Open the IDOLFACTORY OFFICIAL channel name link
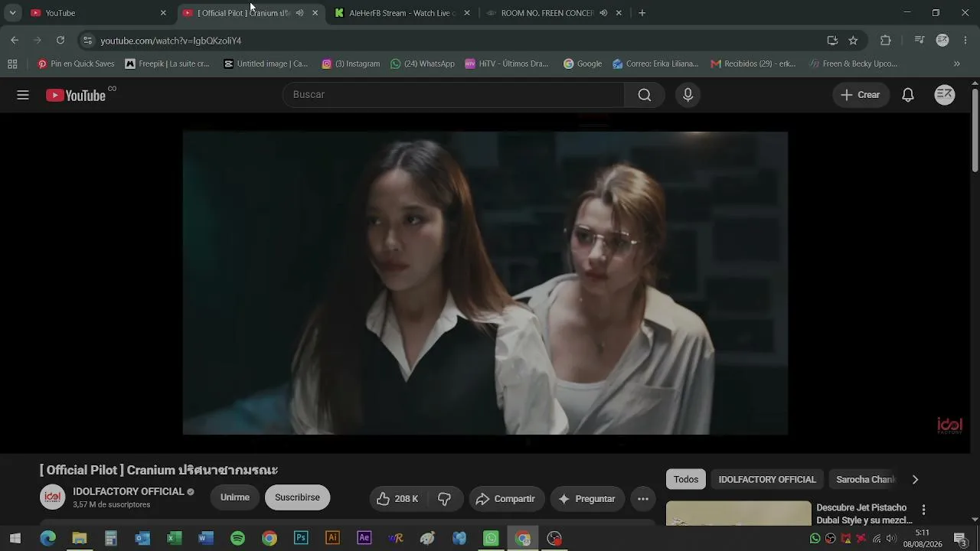This screenshot has height=551, width=980. (x=129, y=491)
